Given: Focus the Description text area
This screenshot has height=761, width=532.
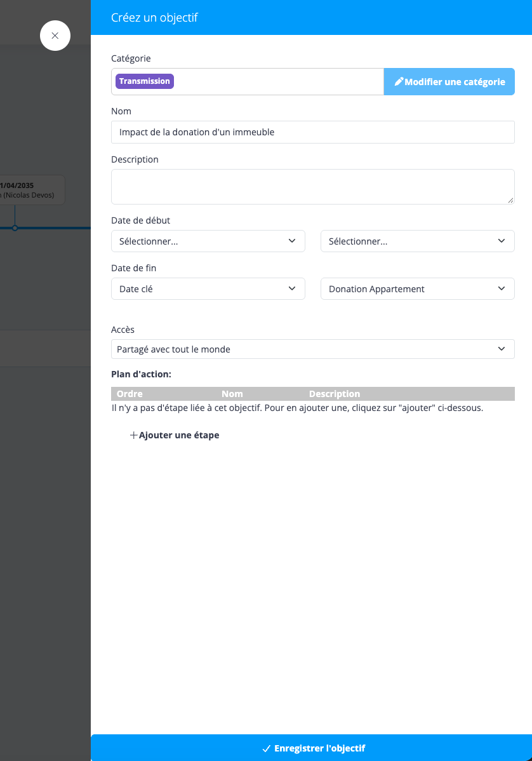Looking at the screenshot, I should 313,186.
